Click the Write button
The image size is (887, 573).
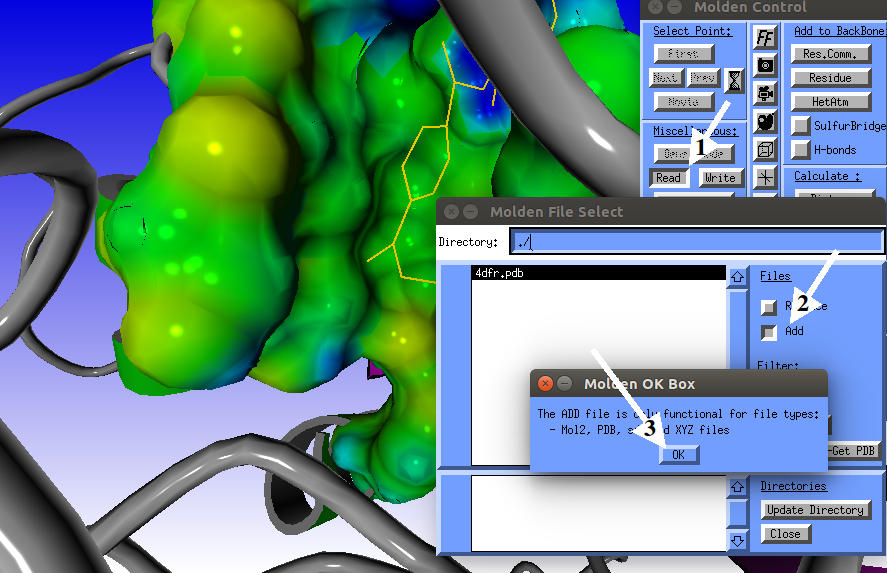[720, 178]
